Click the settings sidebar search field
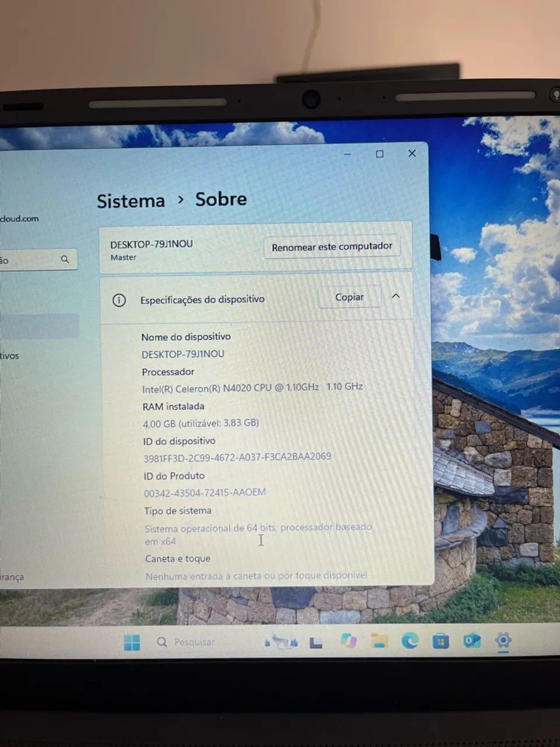The image size is (560, 747). coord(38,260)
